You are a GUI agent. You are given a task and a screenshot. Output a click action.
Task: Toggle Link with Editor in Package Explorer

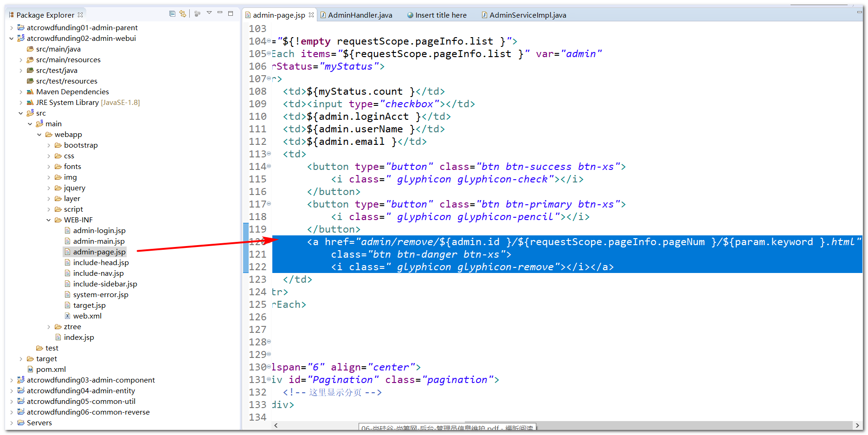point(183,14)
